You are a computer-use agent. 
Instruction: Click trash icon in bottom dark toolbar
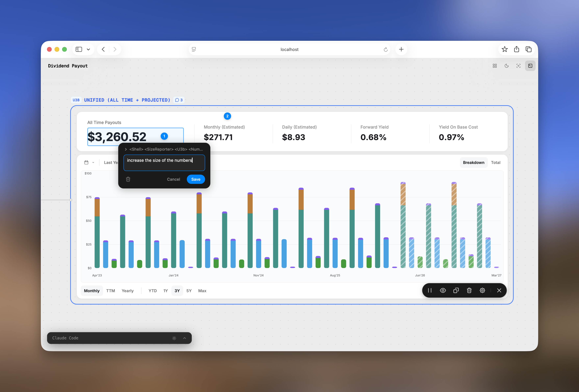pyautogui.click(x=469, y=290)
